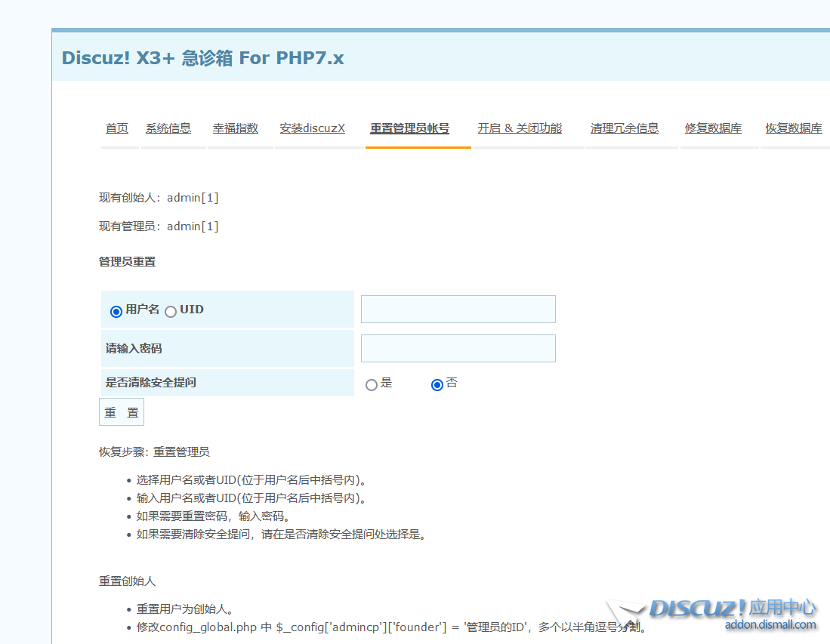830x644 pixels.
Task: Open the 幸福指数 tab
Action: [236, 128]
